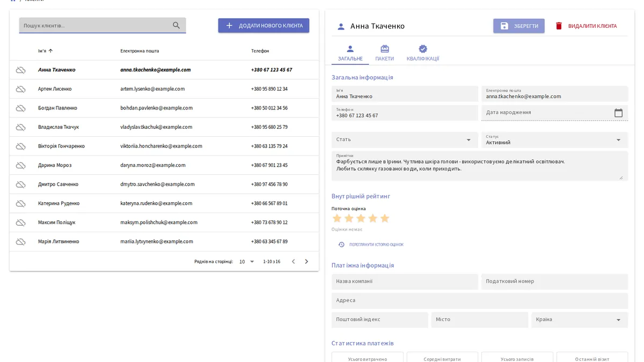Click cloud-off icon in Вікторія Гончаренко row

(x=20, y=146)
